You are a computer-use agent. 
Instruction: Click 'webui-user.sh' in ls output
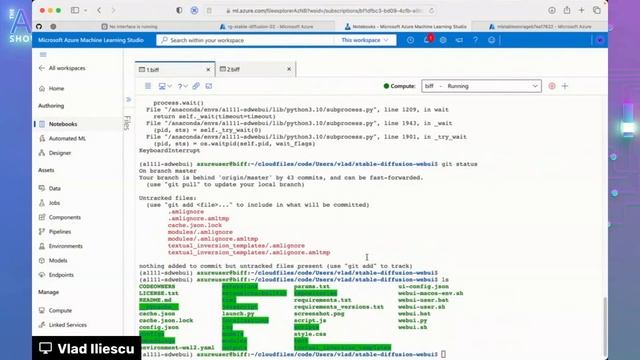pos(422,307)
